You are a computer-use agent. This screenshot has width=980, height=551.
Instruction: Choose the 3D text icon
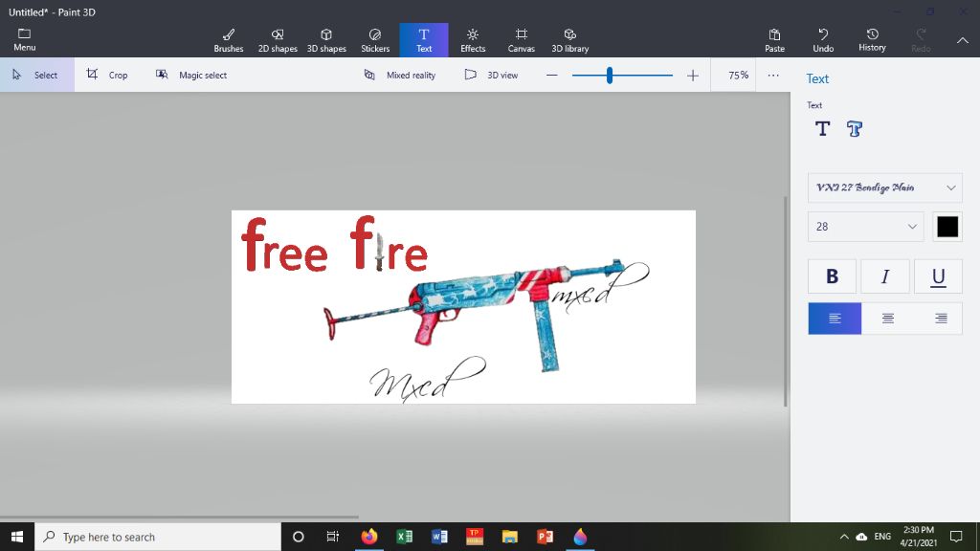[855, 129]
